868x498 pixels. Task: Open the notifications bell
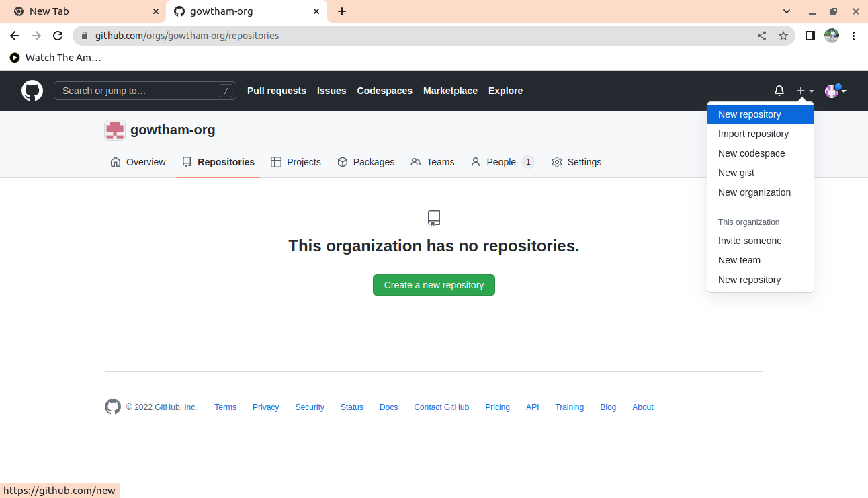point(779,91)
